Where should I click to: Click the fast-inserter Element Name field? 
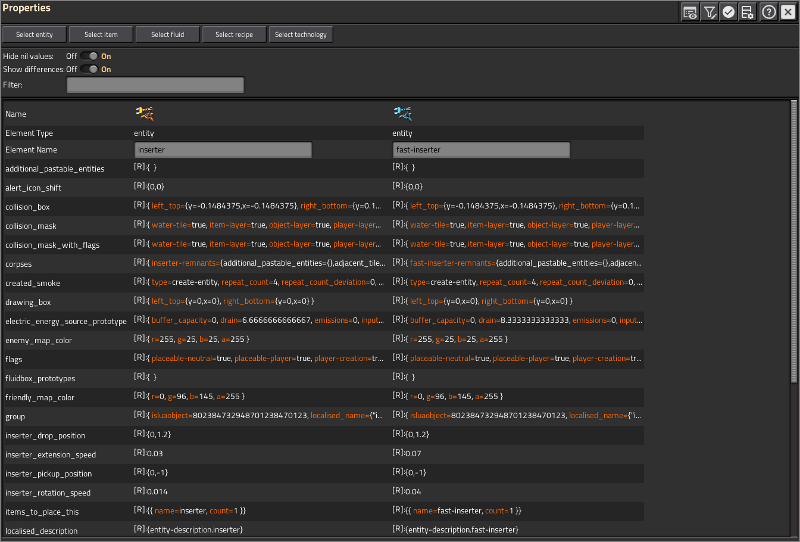point(481,150)
